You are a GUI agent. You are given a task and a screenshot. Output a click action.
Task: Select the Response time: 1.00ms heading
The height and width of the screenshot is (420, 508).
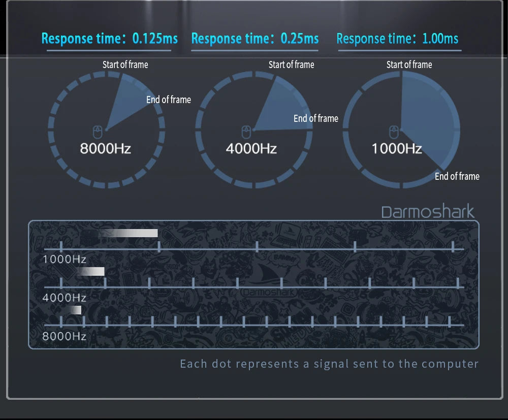[398, 39]
